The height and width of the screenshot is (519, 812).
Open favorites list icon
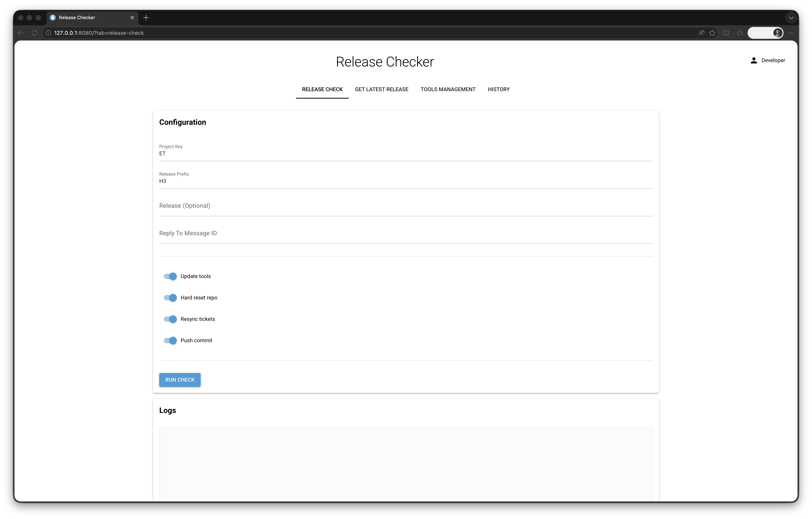740,33
